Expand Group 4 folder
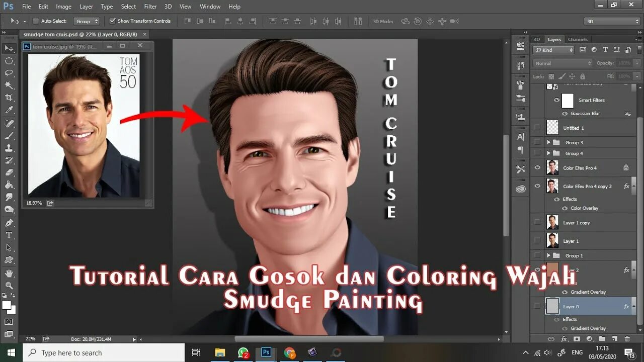The height and width of the screenshot is (362, 644). point(549,153)
